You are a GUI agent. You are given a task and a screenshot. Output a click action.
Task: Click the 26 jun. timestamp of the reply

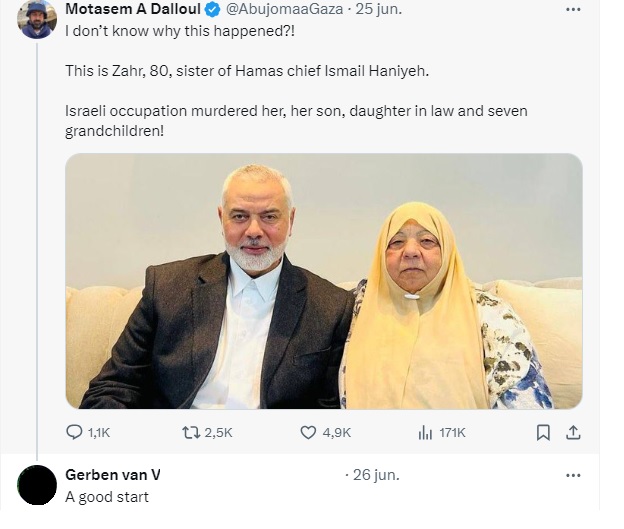[x=376, y=475]
